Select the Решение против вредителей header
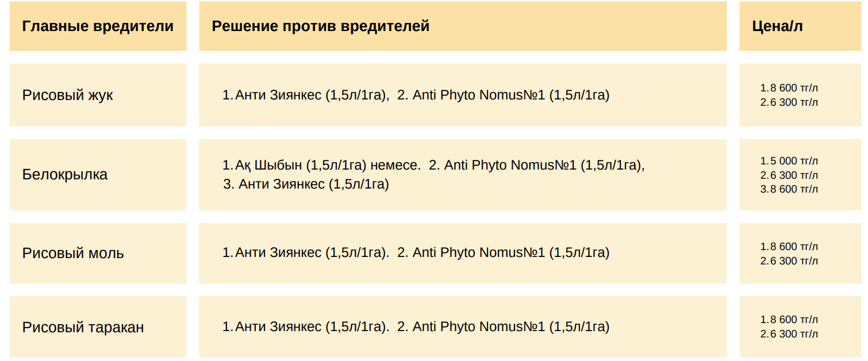The height and width of the screenshot is (361, 868). click(463, 26)
